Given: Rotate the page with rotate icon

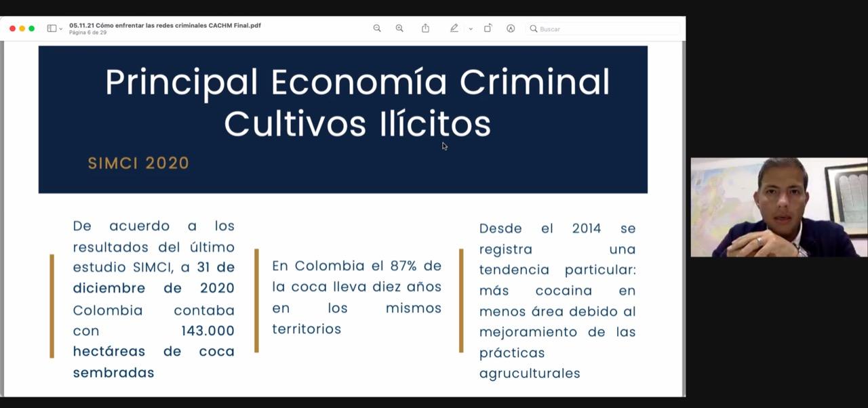Looking at the screenshot, I should [x=488, y=28].
